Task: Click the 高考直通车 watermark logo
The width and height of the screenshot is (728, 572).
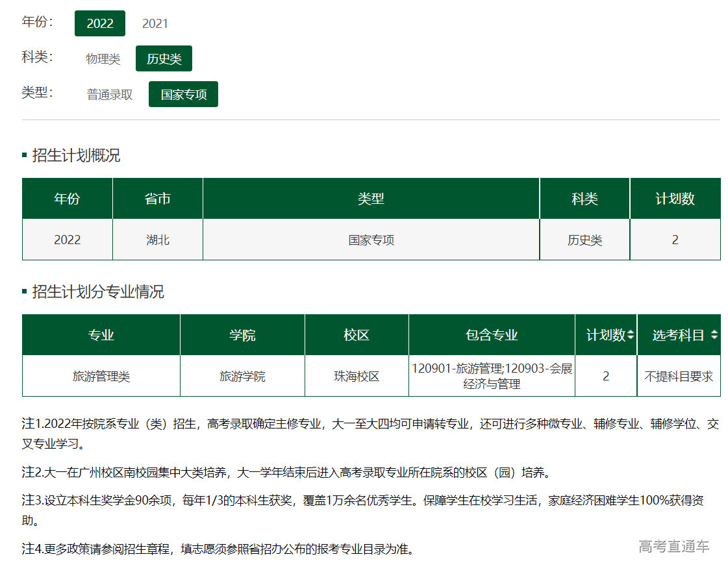Action: [673, 547]
